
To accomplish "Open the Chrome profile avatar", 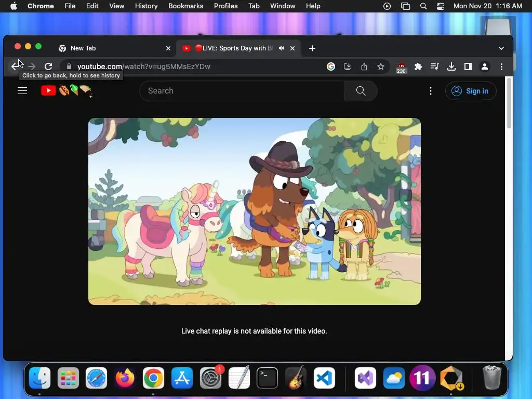I will click(485, 66).
